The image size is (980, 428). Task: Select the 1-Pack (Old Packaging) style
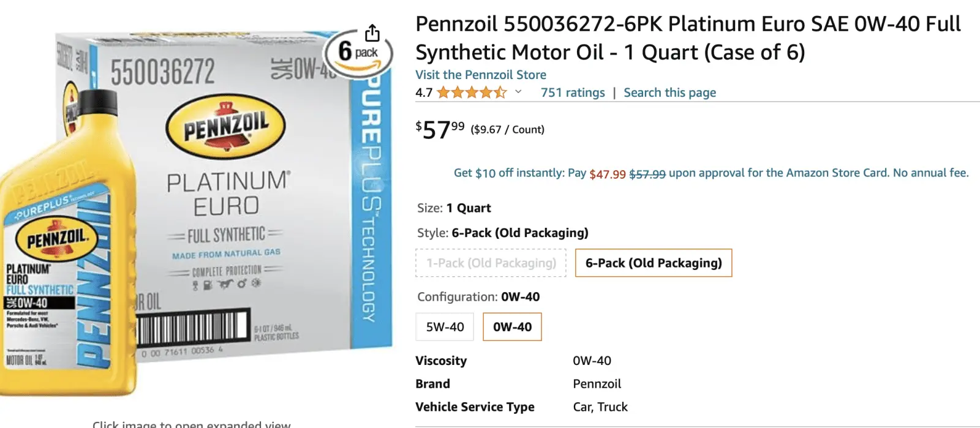pyautogui.click(x=491, y=263)
